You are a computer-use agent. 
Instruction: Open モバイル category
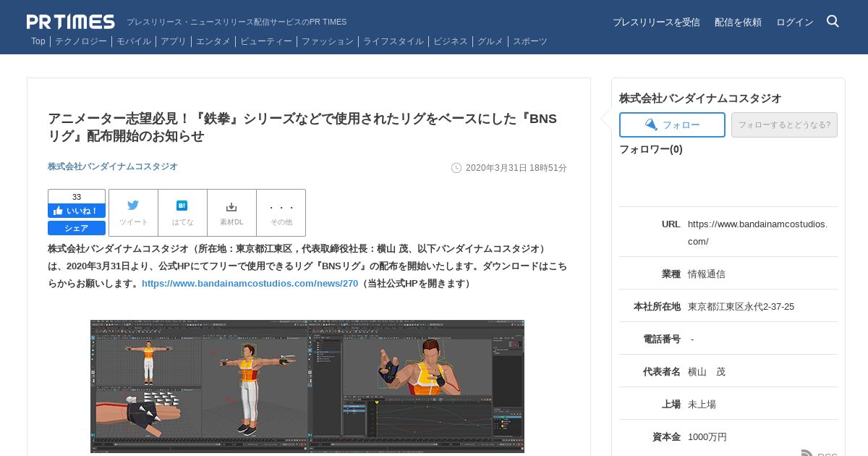point(134,41)
